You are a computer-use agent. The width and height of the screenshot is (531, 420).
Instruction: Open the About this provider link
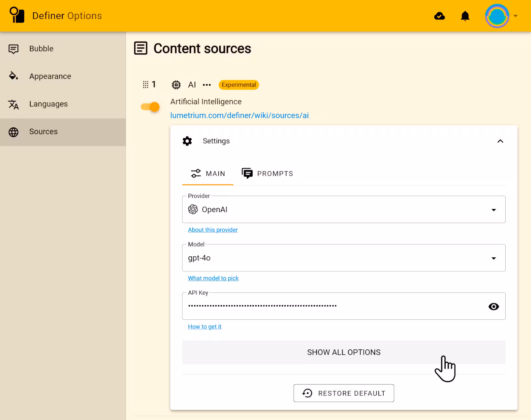(213, 230)
